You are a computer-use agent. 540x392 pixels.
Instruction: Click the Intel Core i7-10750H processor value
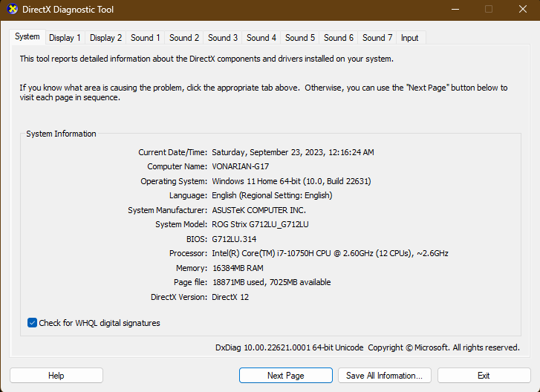(330, 253)
